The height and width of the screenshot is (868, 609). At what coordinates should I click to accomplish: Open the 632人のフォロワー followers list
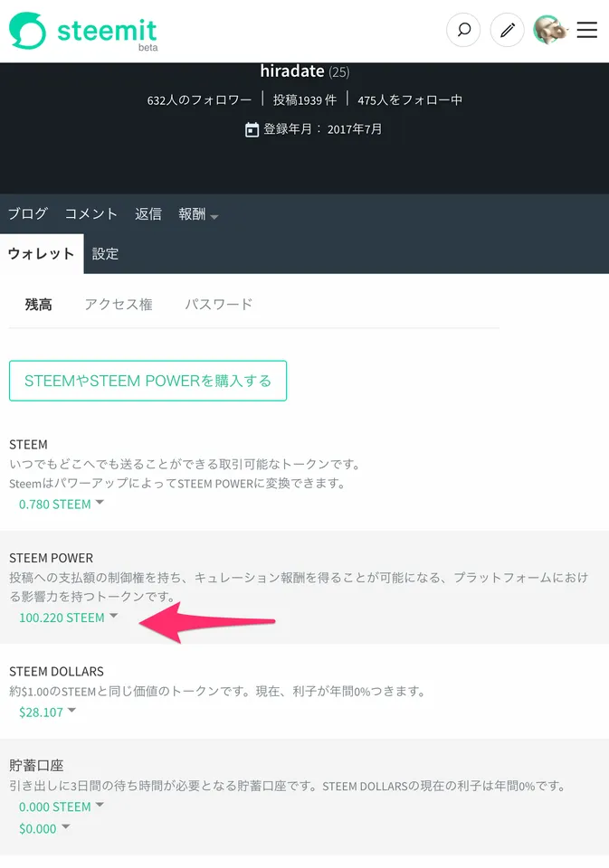pyautogui.click(x=199, y=100)
